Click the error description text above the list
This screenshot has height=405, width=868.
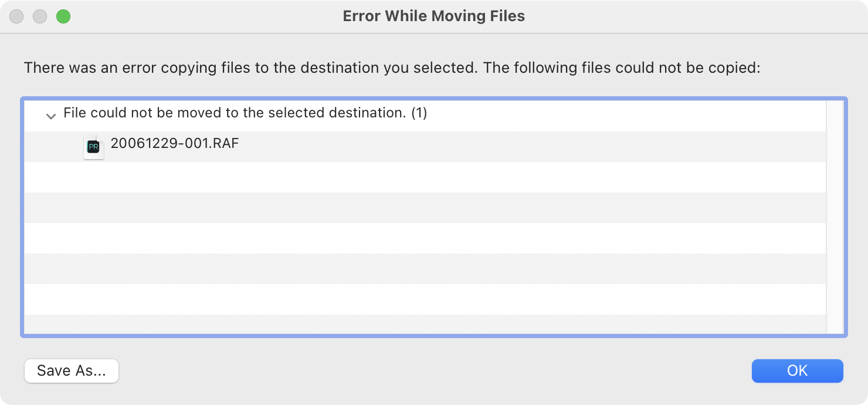[x=391, y=67]
